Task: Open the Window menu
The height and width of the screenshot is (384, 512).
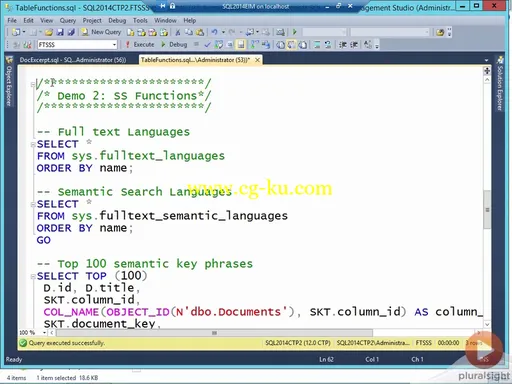Action: [x=165, y=20]
